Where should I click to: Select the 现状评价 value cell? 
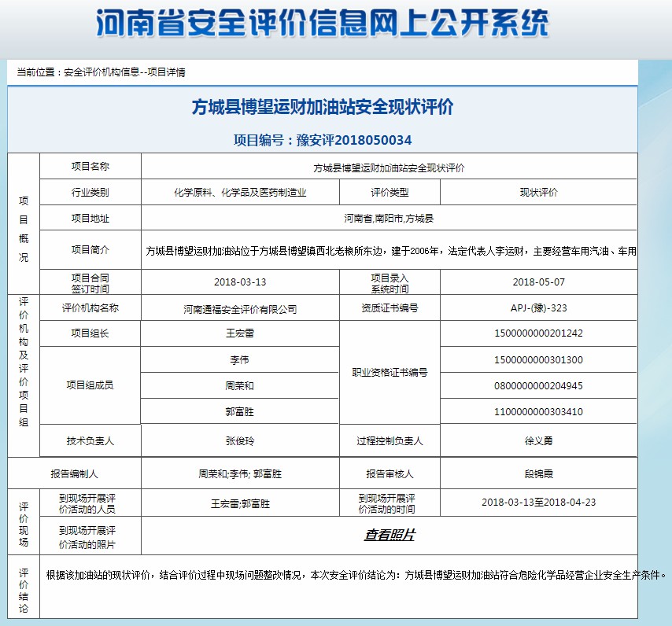(x=539, y=192)
